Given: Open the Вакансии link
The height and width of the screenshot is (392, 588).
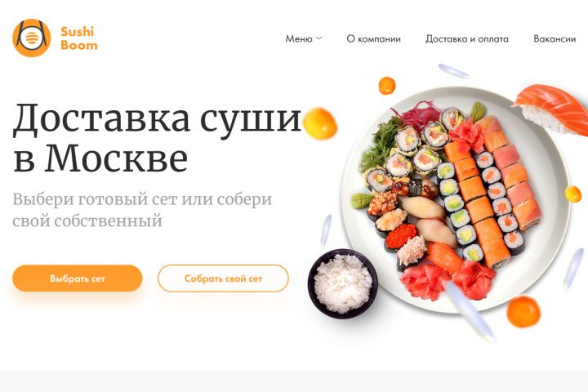Looking at the screenshot, I should coord(555,38).
